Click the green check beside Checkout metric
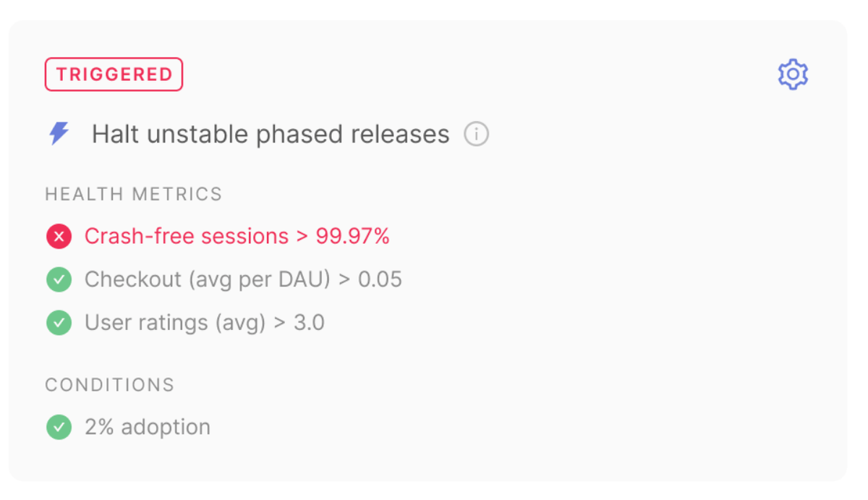 click(59, 280)
